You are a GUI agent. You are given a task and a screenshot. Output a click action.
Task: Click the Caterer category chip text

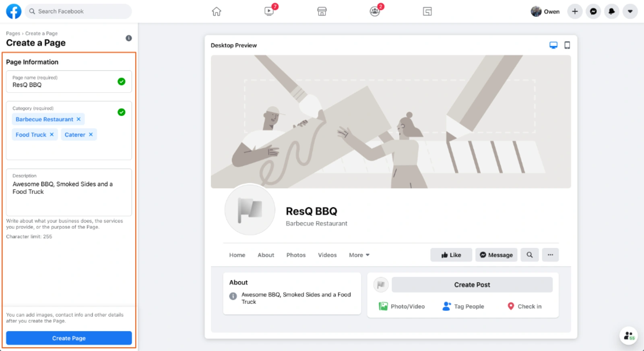(x=75, y=134)
